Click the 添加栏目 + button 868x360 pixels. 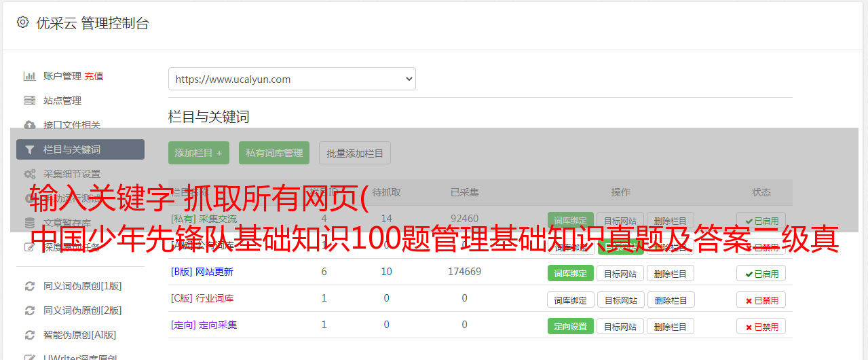coord(199,153)
